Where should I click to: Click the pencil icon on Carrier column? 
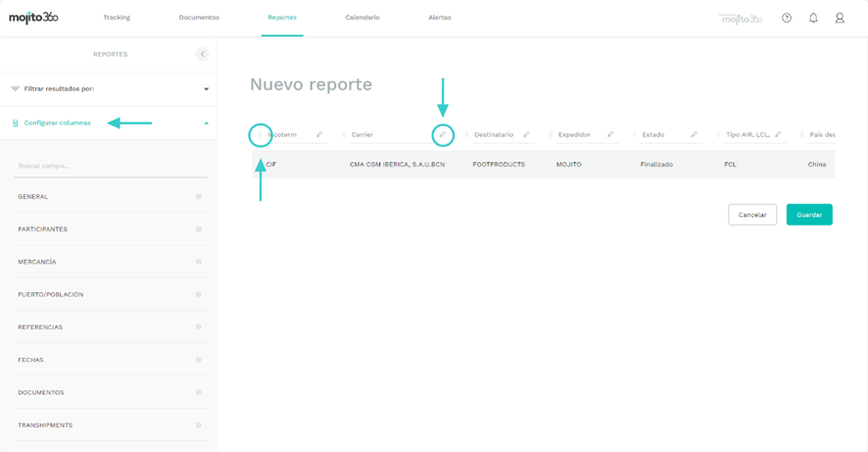click(443, 134)
